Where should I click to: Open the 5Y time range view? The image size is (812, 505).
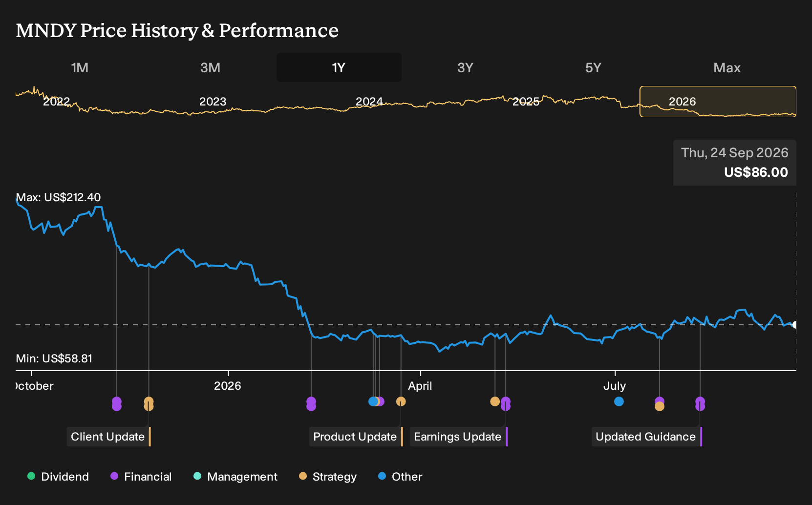(593, 67)
